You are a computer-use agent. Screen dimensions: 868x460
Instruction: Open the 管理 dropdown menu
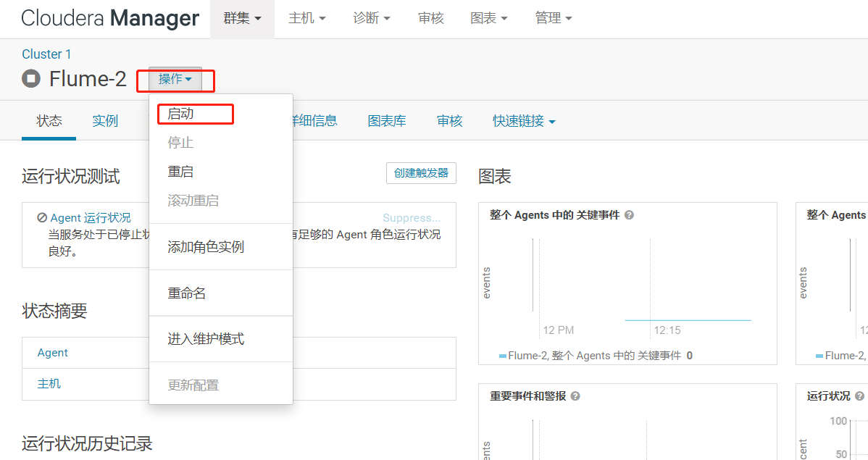tap(554, 18)
